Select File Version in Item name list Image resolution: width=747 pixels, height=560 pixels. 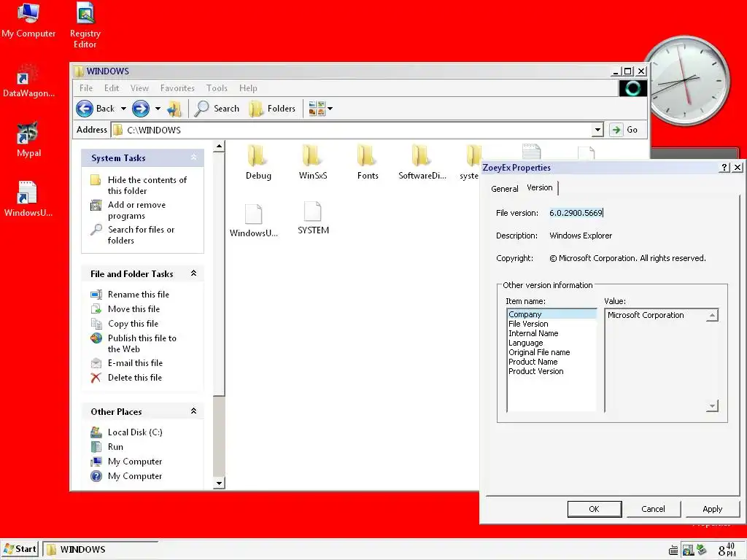(551, 324)
